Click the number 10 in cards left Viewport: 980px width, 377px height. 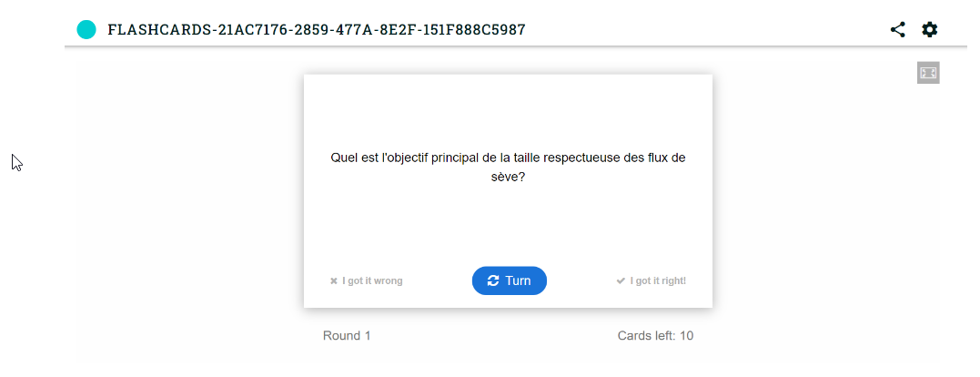686,336
